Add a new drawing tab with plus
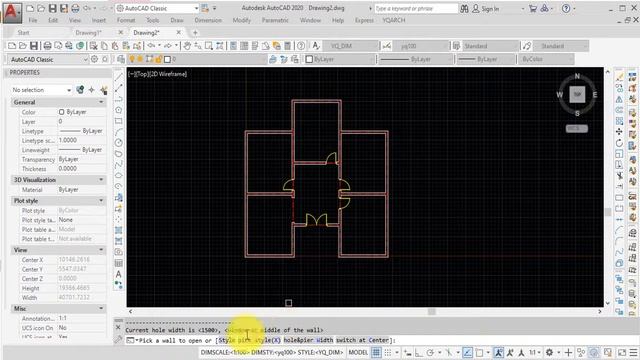Image resolution: width=640 pixels, height=360 pixels. [195, 32]
